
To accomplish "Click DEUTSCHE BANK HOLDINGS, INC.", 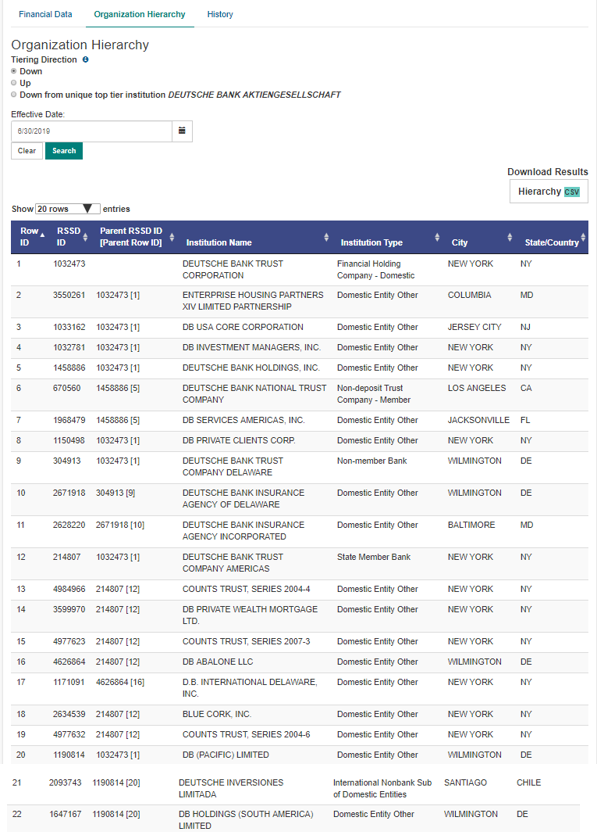I will [x=250, y=368].
